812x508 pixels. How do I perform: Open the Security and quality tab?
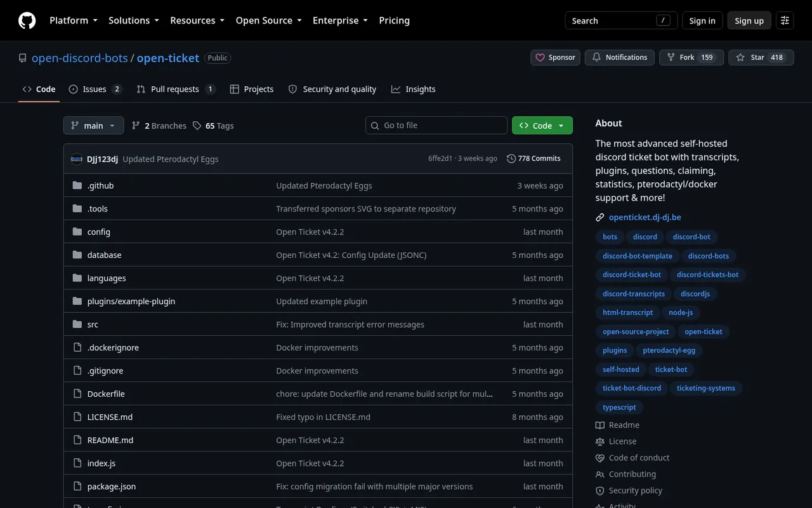(x=332, y=89)
